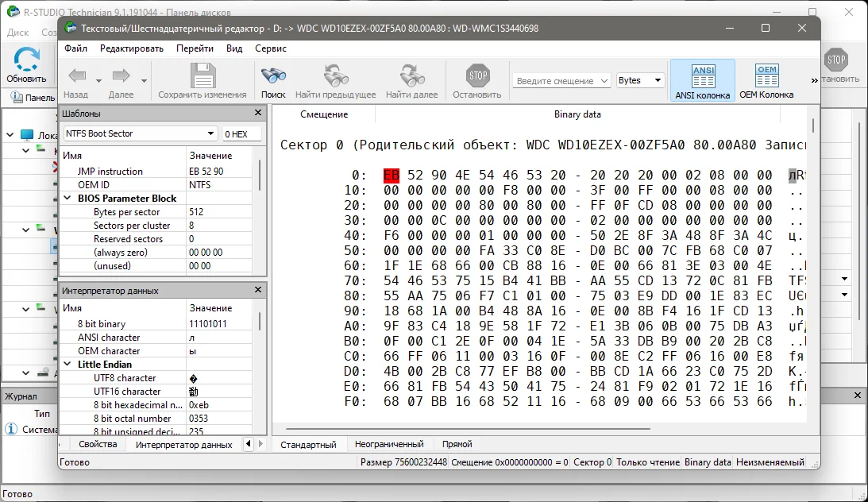This screenshot has width=868, height=502.
Task: Switch to the Стандартный tab
Action: coord(308,445)
